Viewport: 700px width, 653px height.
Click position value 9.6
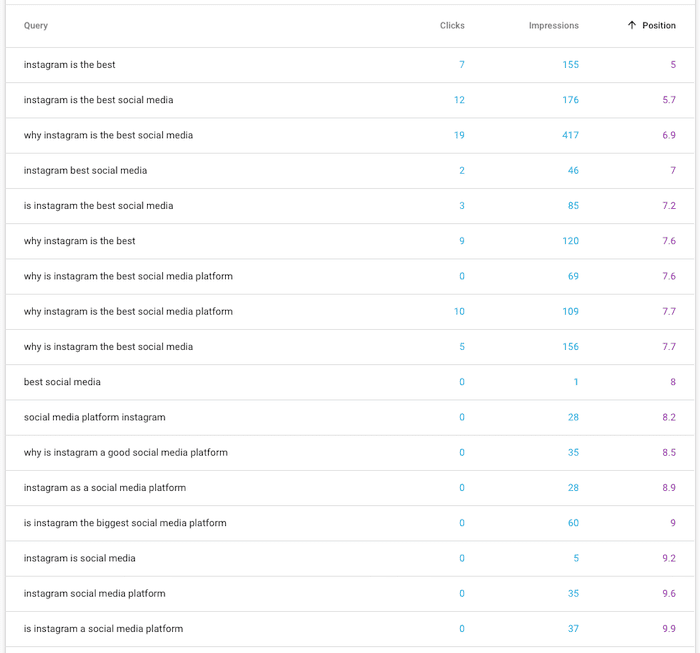(669, 594)
